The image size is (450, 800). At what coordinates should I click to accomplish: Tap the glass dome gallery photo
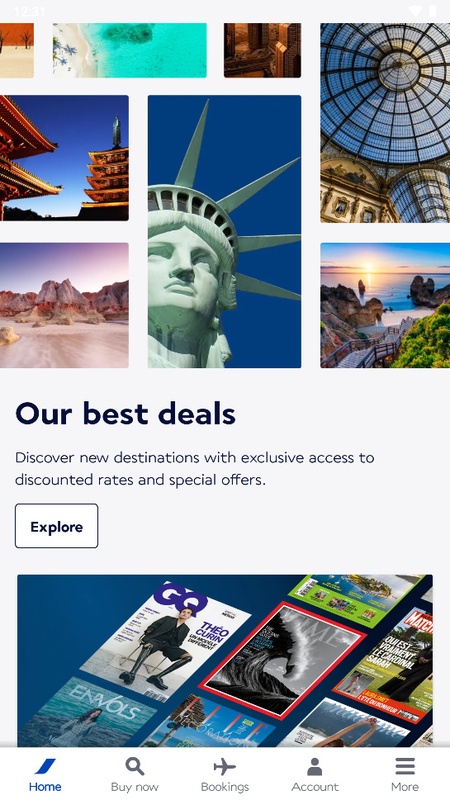(x=385, y=123)
